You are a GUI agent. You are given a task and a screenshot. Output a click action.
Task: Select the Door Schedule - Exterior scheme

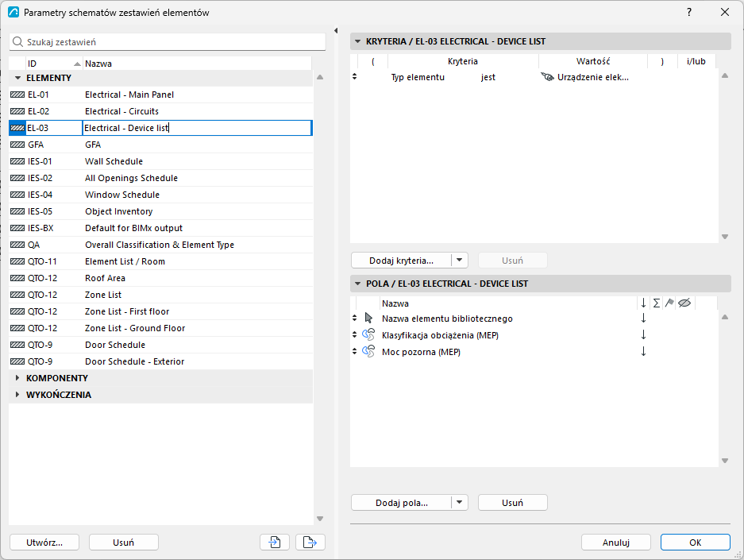coord(161,361)
